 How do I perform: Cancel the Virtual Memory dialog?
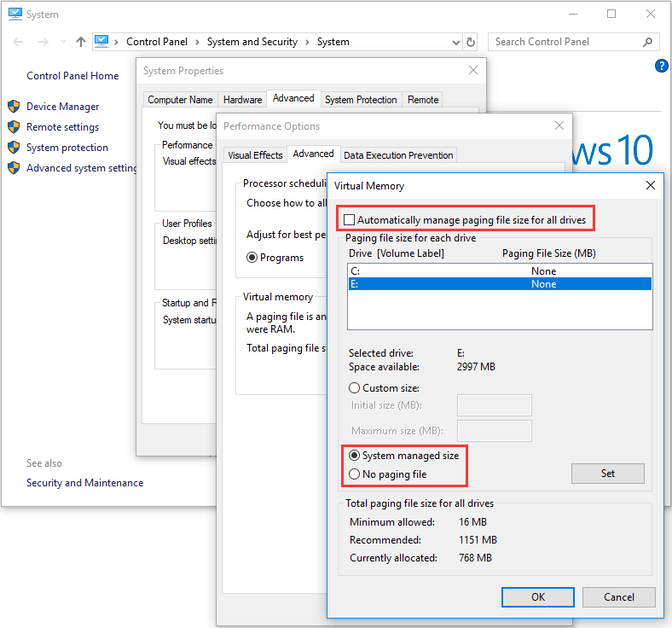tap(619, 597)
